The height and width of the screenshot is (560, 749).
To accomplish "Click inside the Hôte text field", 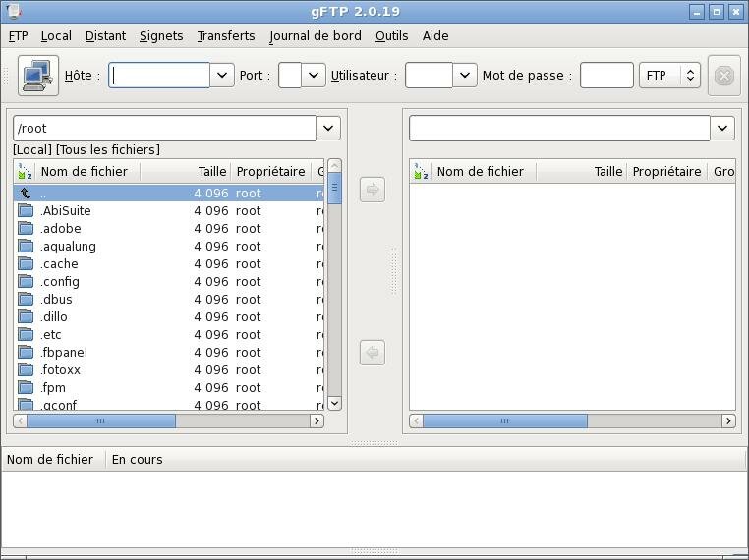I will click(x=159, y=76).
